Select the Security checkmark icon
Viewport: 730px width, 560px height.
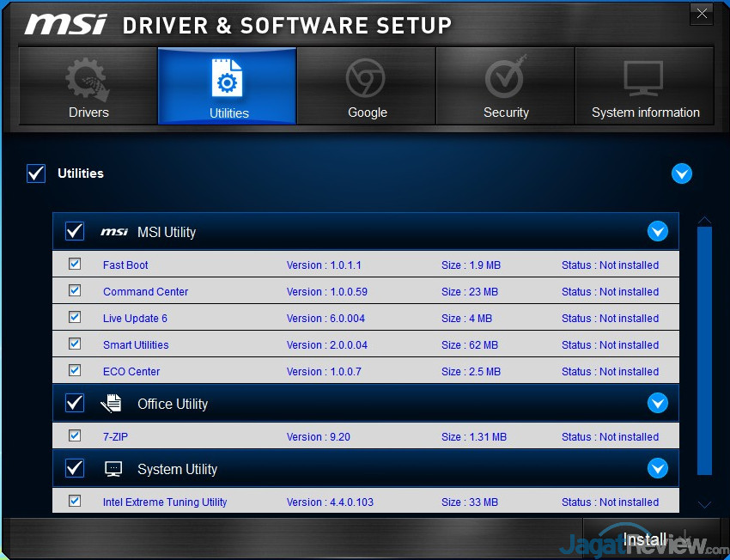click(504, 80)
